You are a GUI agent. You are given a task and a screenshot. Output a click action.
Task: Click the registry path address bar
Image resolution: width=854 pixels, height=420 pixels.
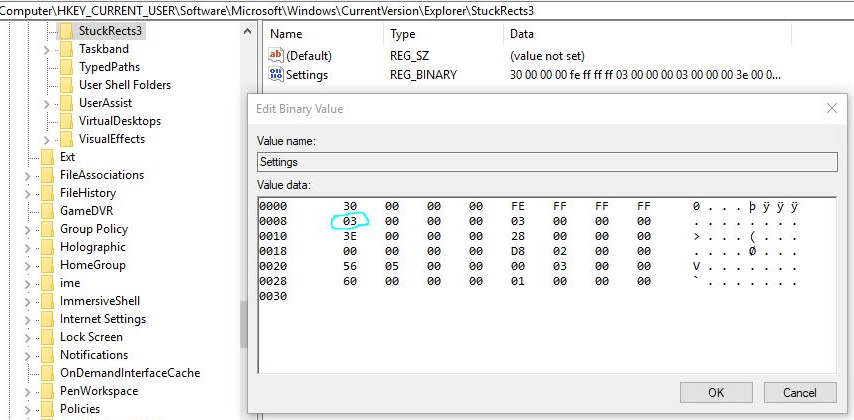(427, 10)
